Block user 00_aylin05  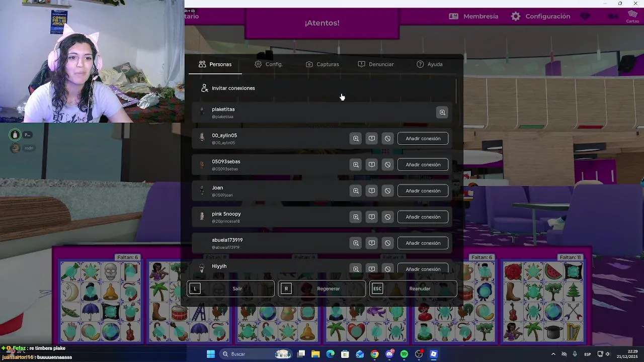click(x=387, y=138)
